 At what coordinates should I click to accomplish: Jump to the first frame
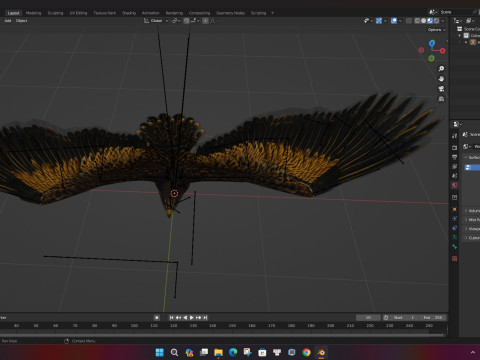click(171, 318)
